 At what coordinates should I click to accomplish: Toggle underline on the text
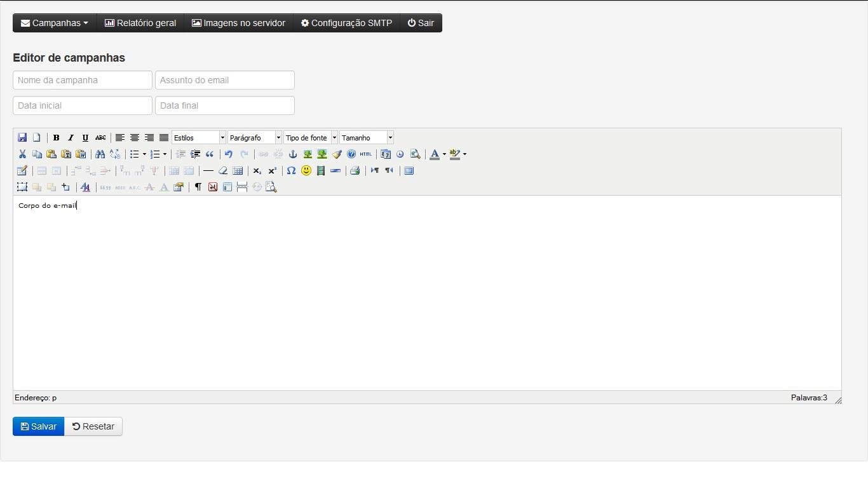pos(85,137)
